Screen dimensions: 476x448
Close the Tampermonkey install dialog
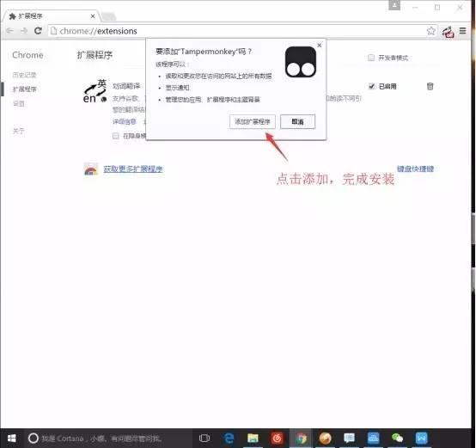coord(319,46)
